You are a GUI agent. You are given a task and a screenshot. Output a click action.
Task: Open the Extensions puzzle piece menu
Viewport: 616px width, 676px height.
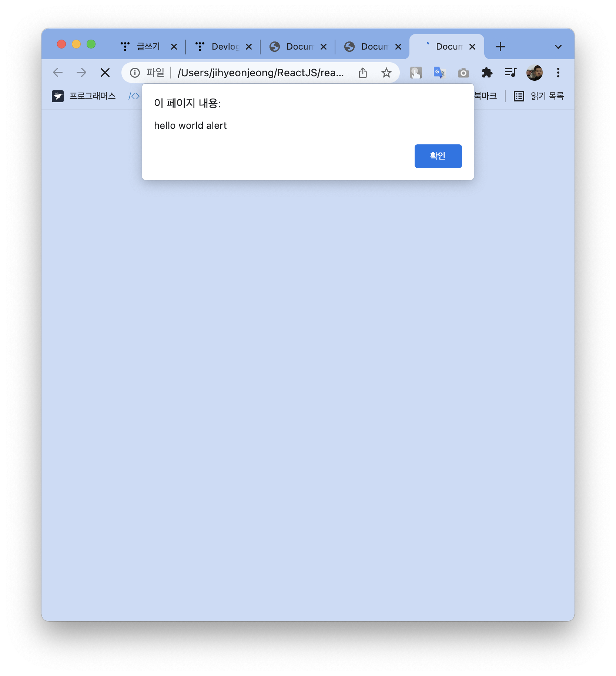(487, 73)
